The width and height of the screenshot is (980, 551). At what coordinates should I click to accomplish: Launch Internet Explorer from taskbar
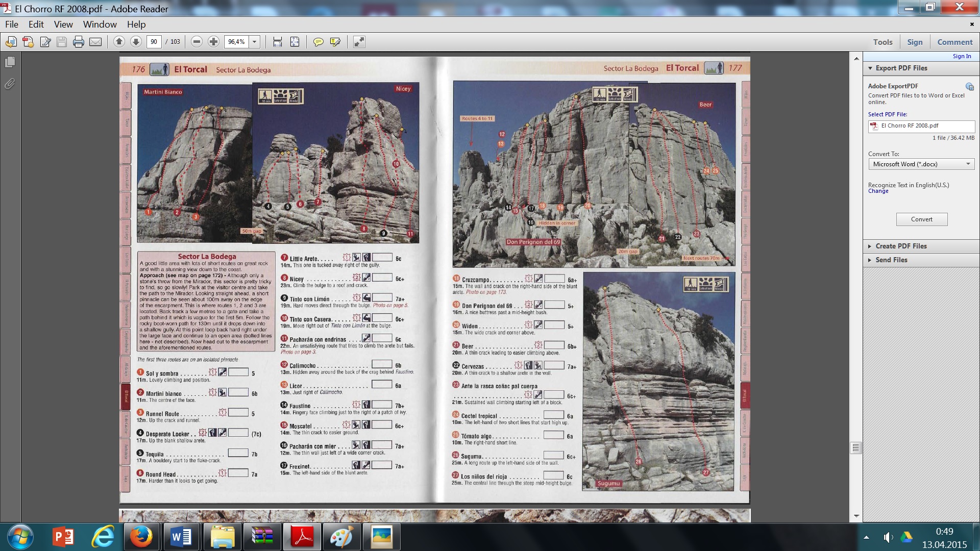pos(103,537)
